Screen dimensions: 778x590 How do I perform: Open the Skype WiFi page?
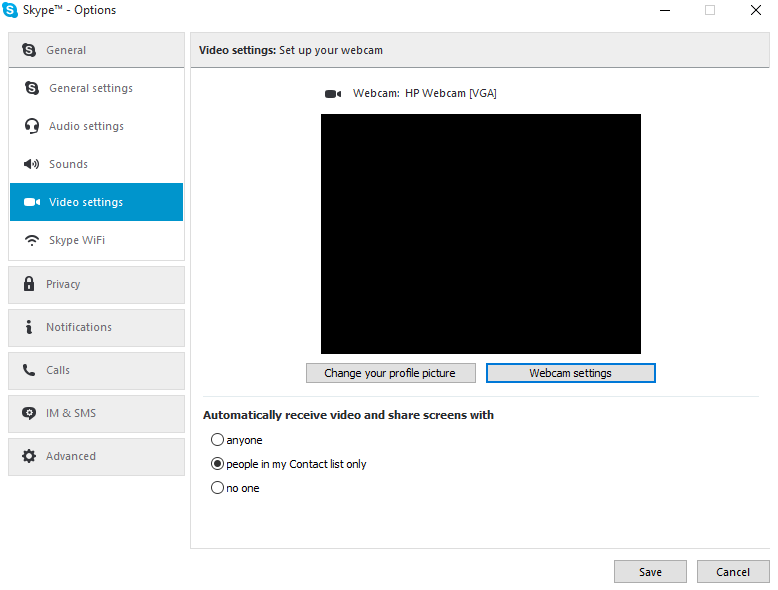[96, 240]
